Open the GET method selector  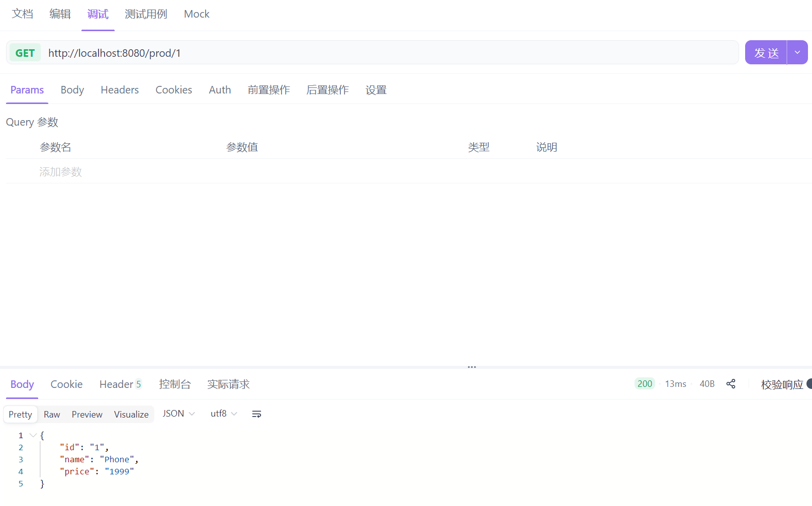(25, 53)
